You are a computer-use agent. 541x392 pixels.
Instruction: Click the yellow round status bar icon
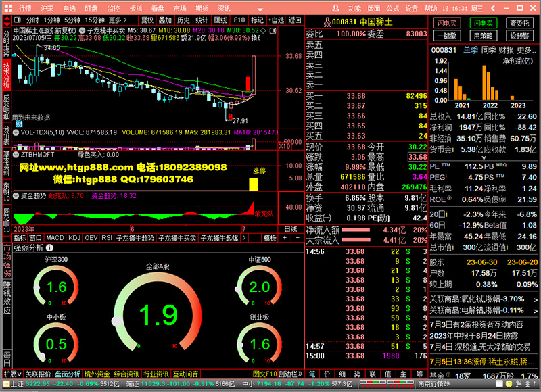[x=509, y=384]
